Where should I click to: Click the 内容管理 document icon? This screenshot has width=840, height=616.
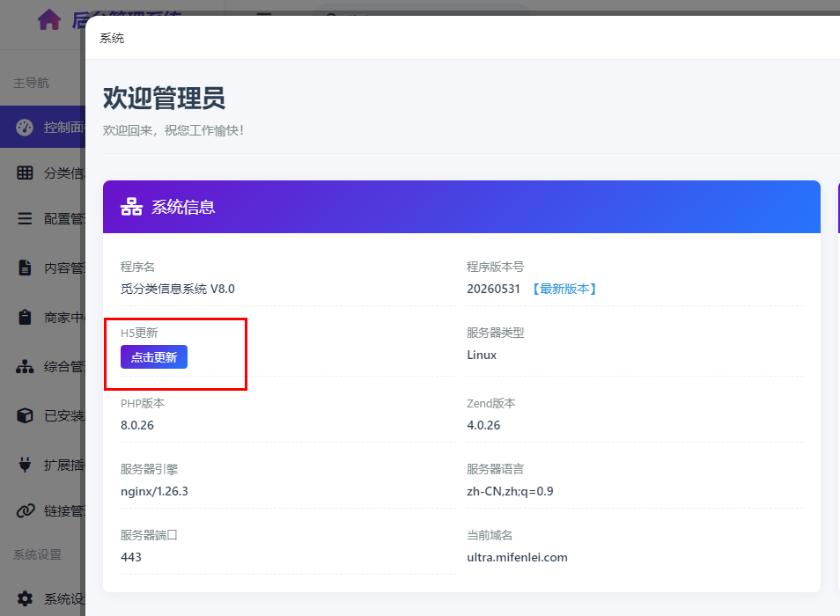pyautogui.click(x=25, y=267)
